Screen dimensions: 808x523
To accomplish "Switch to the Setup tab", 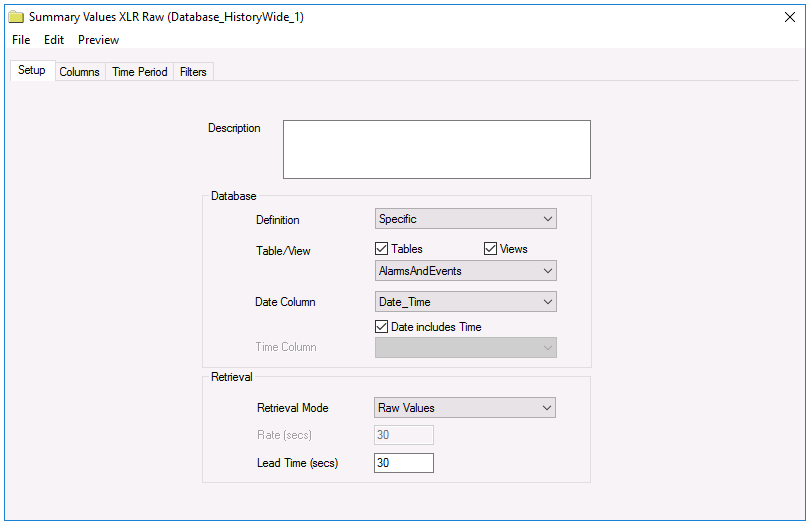I will [x=32, y=70].
